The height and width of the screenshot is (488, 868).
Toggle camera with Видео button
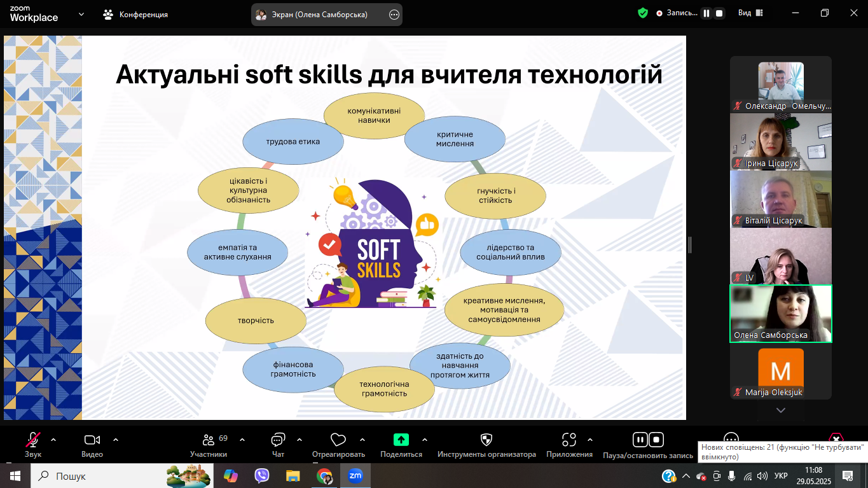(92, 440)
